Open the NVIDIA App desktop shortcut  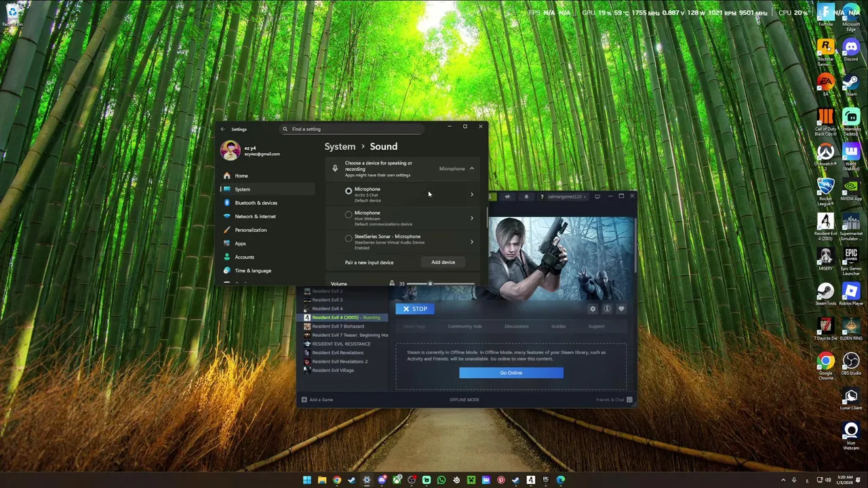850,190
